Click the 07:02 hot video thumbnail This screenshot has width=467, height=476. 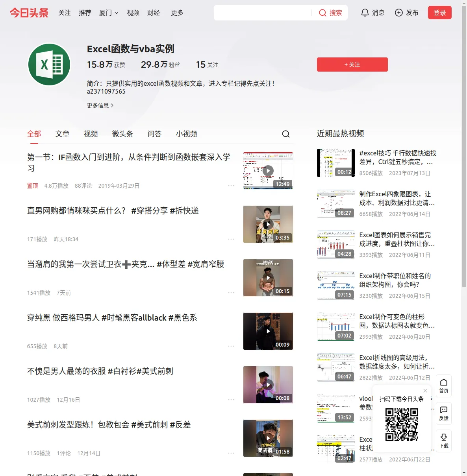(x=336, y=327)
